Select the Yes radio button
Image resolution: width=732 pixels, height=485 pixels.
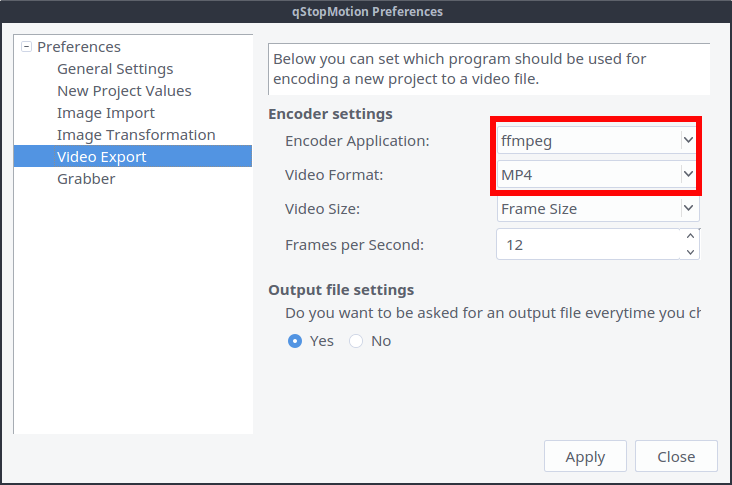296,341
